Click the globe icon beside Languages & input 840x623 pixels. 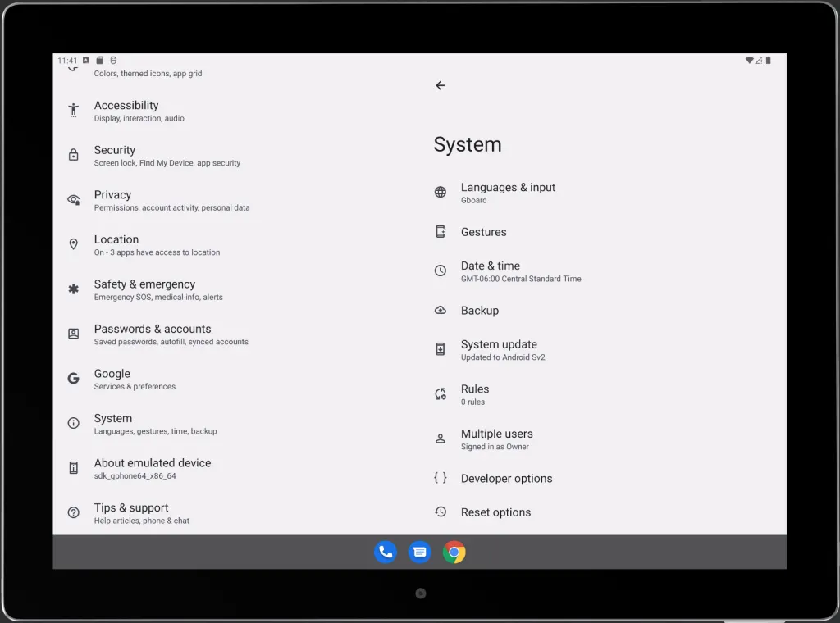441,192
